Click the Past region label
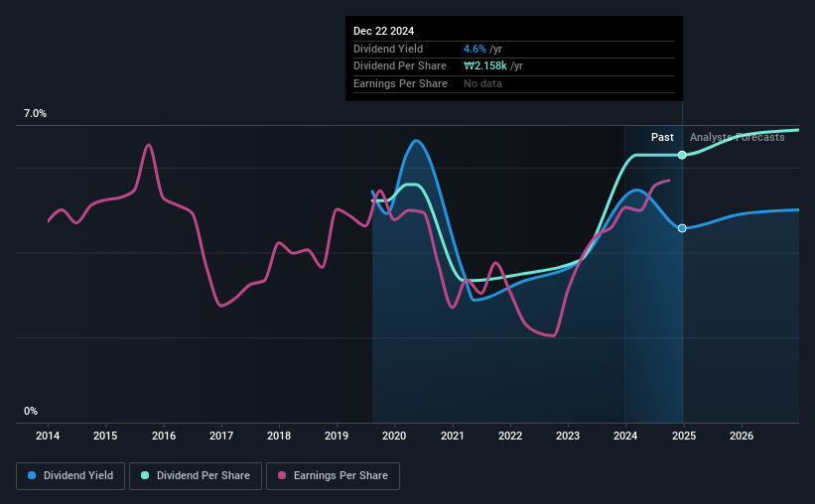 (x=662, y=137)
